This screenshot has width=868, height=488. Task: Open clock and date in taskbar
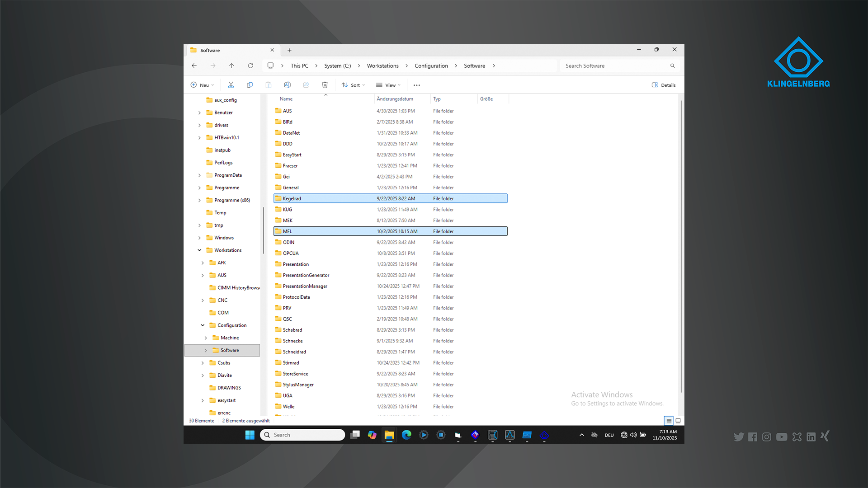(665, 435)
